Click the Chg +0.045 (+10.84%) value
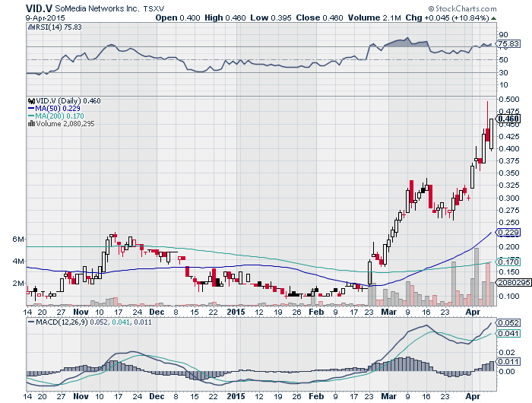The height and width of the screenshot is (403, 532). point(447,17)
